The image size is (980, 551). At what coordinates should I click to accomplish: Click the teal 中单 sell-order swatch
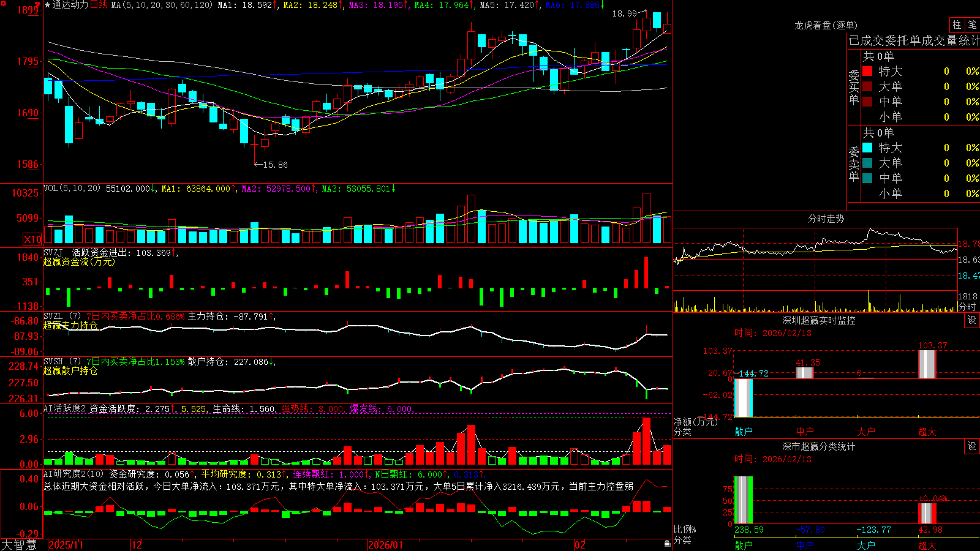point(867,178)
